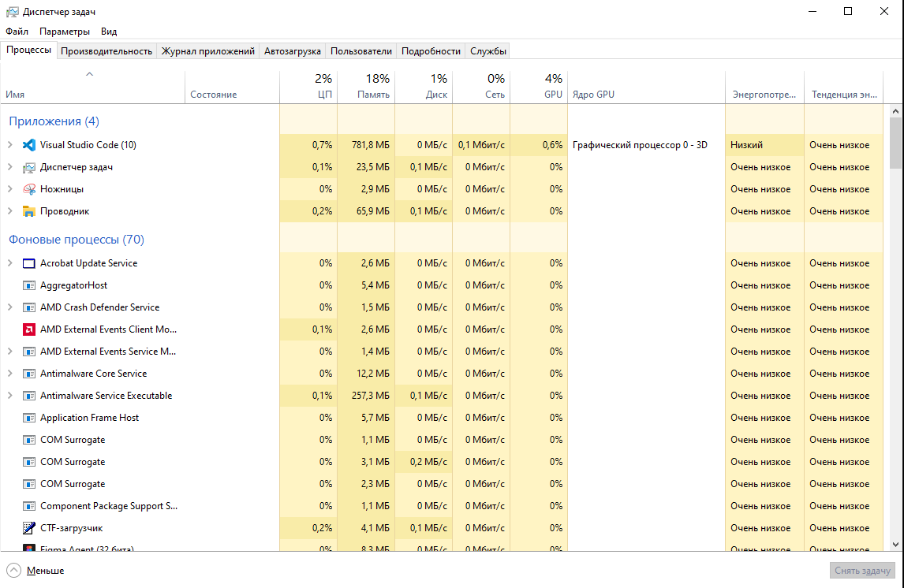Select the Application Frame Host process name
Image resolution: width=904 pixels, height=588 pixels.
(x=89, y=418)
